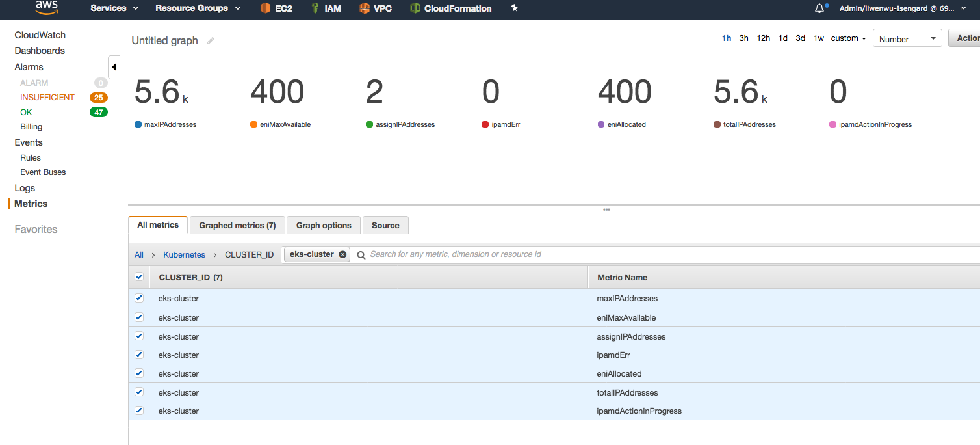Open the Actions dropdown button

[x=964, y=38]
